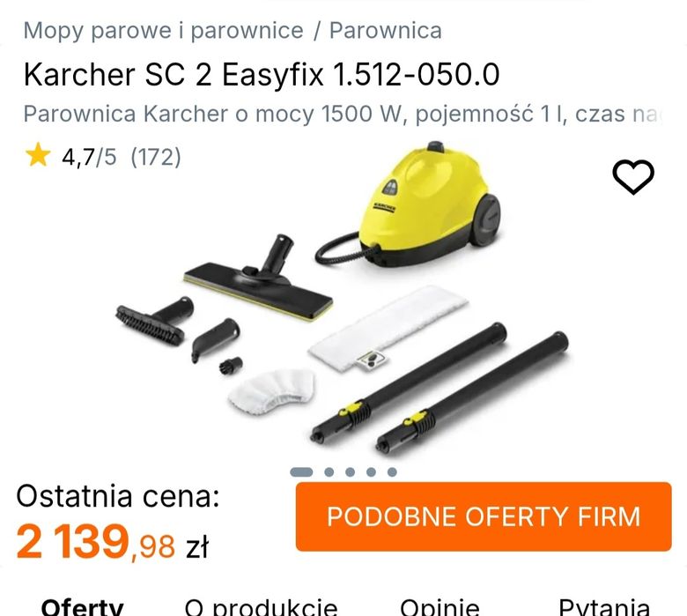
Task: Open Mopy parowe i parownice breadcrumb
Action: pyautogui.click(x=163, y=31)
